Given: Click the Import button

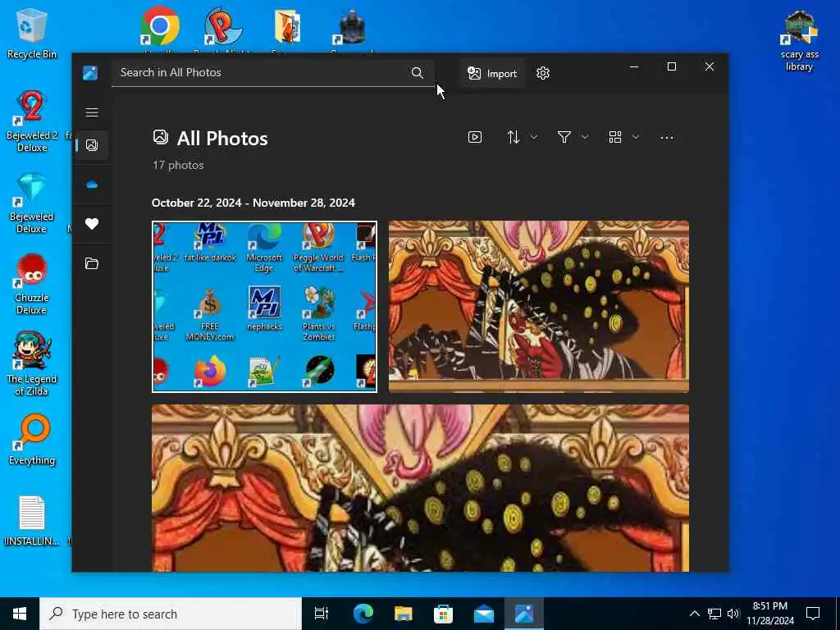Looking at the screenshot, I should pyautogui.click(x=491, y=73).
